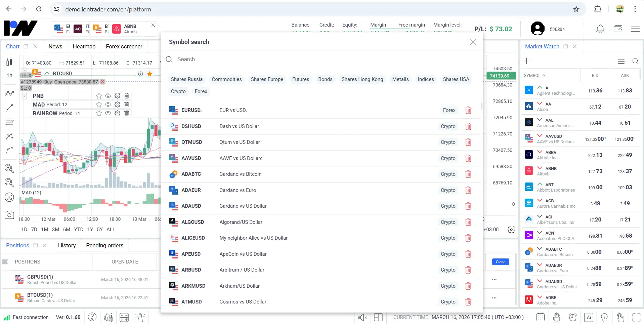Click the notifications bell icon
644x325 pixels.
click(600, 29)
